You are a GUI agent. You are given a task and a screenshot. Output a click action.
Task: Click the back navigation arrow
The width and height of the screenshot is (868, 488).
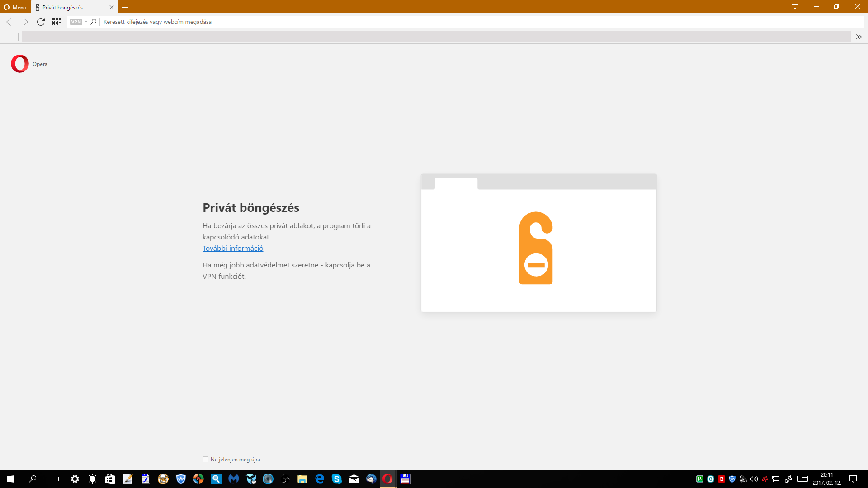[x=9, y=22]
